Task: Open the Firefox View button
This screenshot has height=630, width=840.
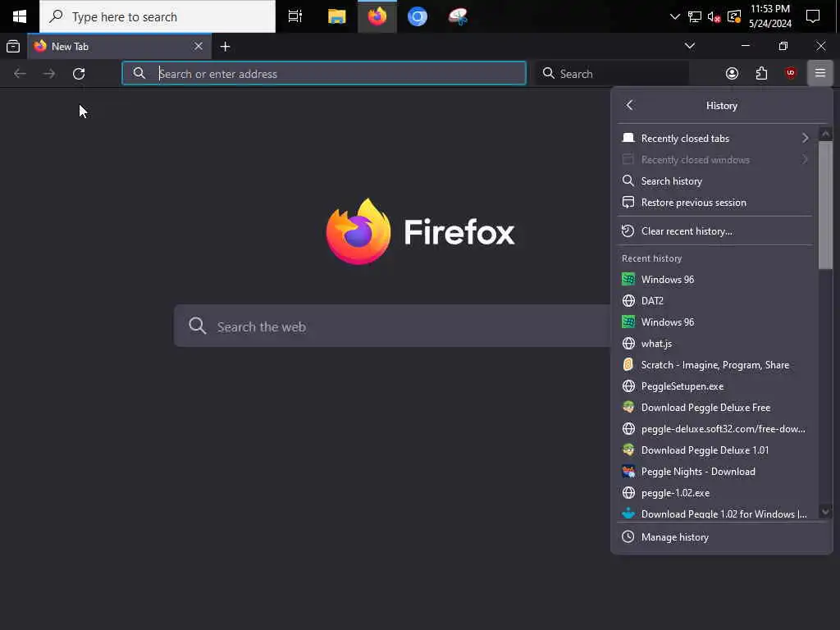Action: tap(13, 47)
